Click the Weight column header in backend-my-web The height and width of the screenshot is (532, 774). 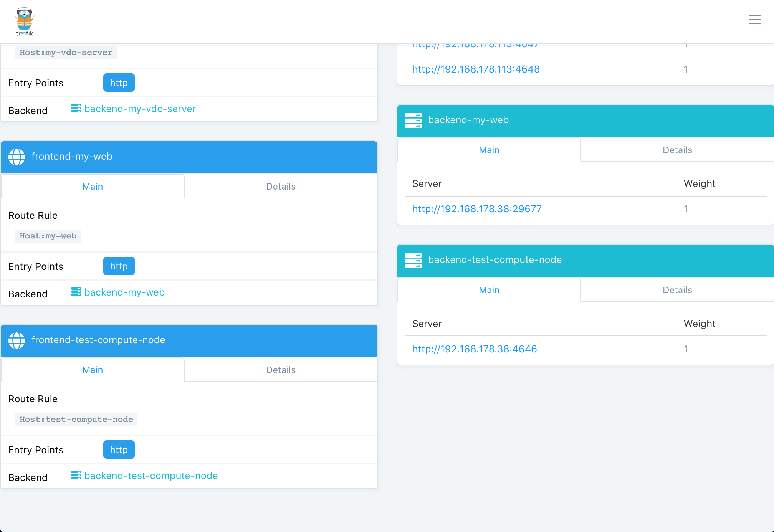(x=700, y=183)
